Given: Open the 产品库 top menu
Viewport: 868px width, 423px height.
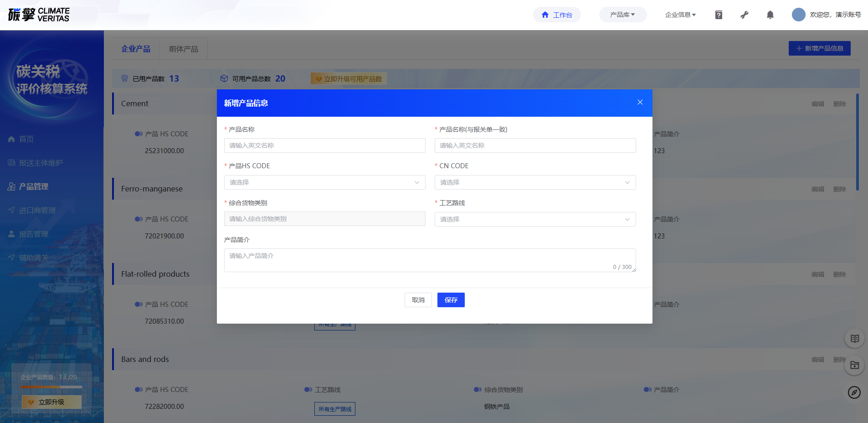Looking at the screenshot, I should click(x=622, y=15).
